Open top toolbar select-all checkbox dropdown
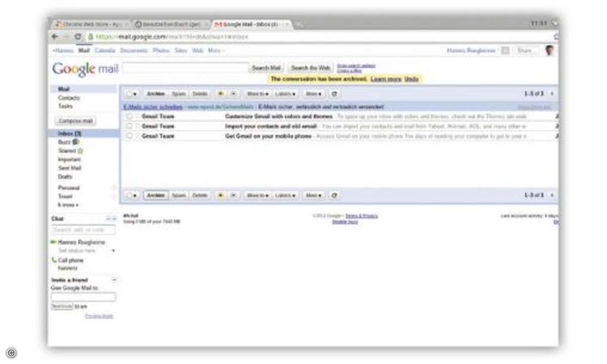The image size is (607, 364). 132,94
